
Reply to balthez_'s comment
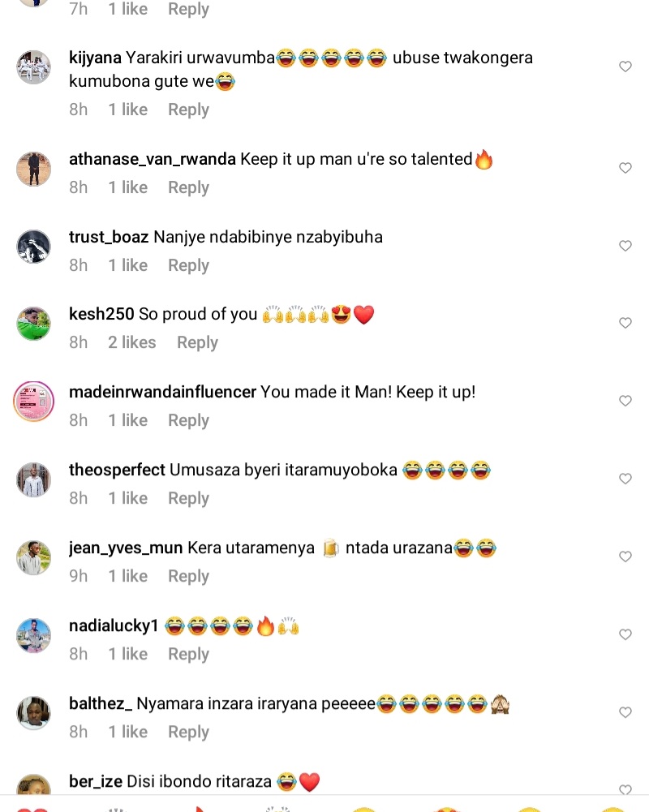[188, 732]
